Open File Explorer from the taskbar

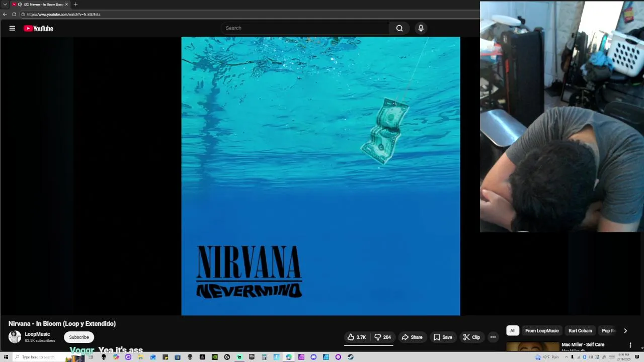140,357
